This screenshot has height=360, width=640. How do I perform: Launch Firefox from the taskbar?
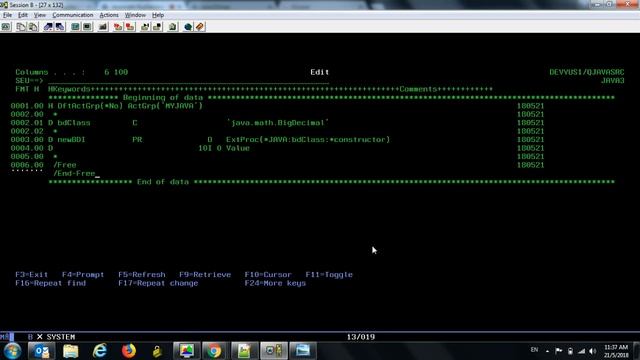point(129,351)
